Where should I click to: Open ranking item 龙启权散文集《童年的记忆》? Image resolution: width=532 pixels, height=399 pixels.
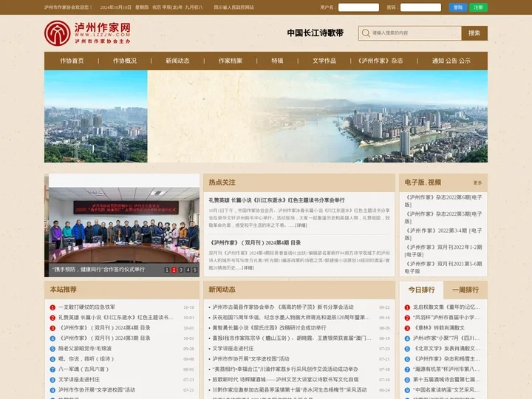coord(446,307)
